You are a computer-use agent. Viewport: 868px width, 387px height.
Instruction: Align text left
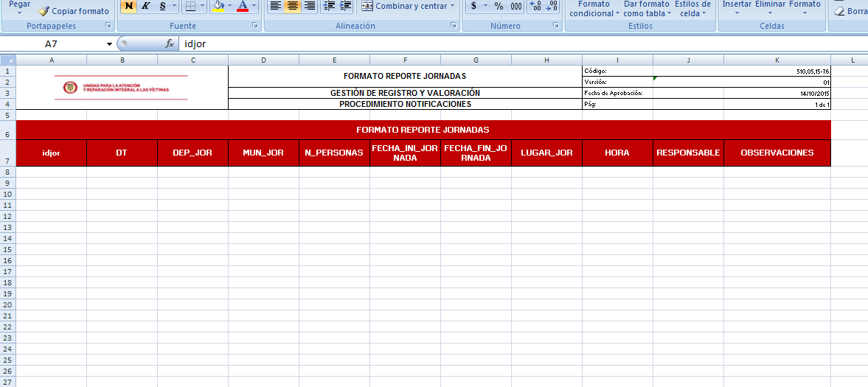276,6
